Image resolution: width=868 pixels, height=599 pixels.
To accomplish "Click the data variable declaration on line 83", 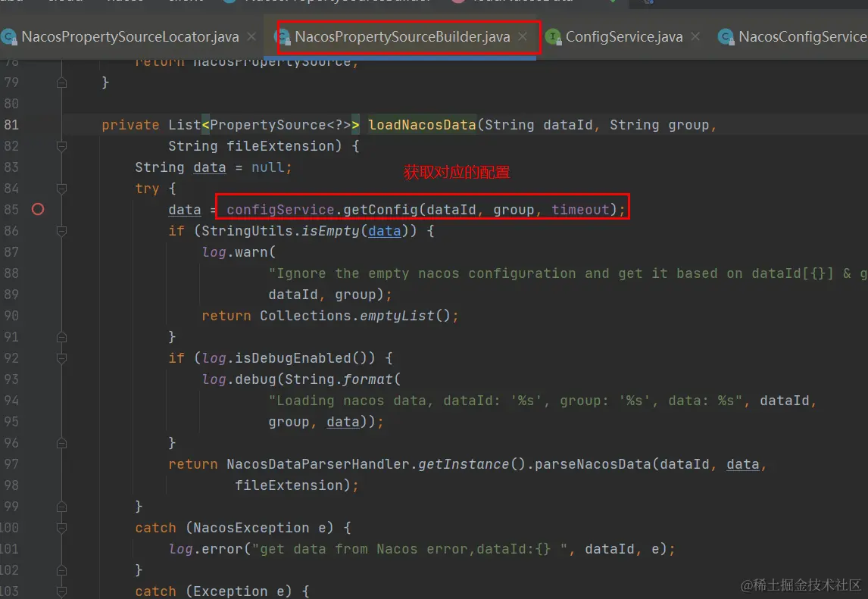I will (x=209, y=167).
